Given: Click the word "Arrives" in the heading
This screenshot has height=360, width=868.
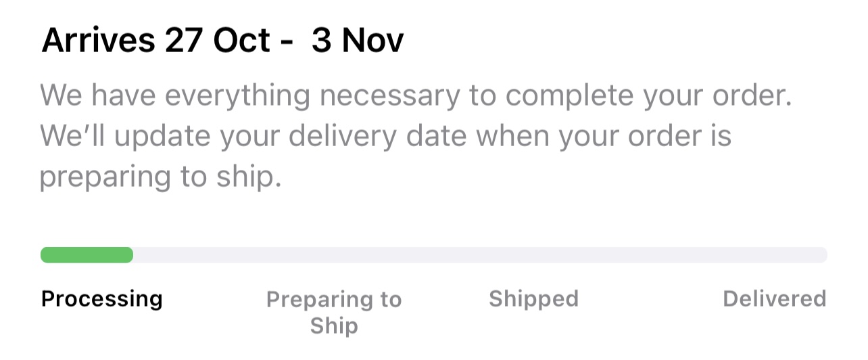Looking at the screenshot, I should pyautogui.click(x=98, y=41).
